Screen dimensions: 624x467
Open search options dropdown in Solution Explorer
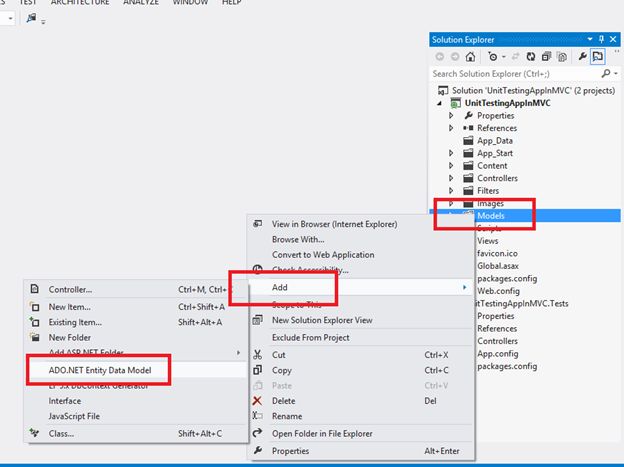coord(616,73)
